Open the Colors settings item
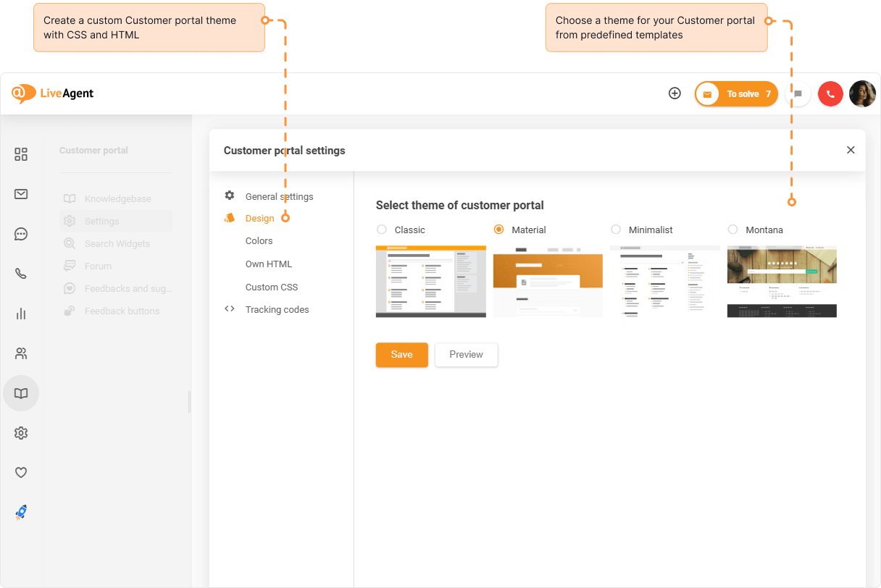Image resolution: width=881 pixels, height=588 pixels. (259, 241)
